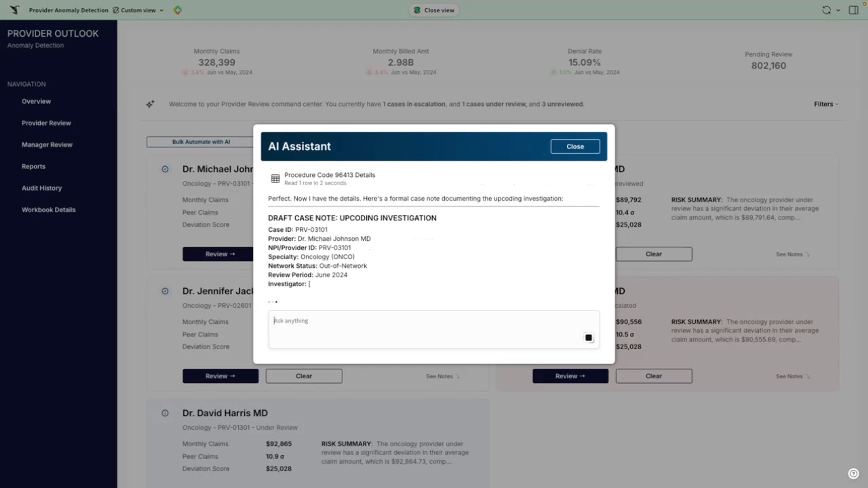The height and width of the screenshot is (488, 868).
Task: Click the table icon for Procedure Code 96413
Action: click(x=275, y=178)
